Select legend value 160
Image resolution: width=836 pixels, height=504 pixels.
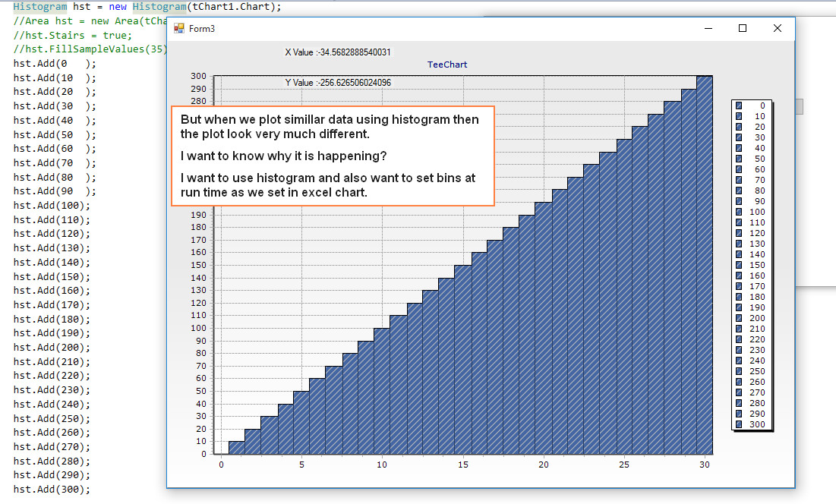(x=757, y=276)
